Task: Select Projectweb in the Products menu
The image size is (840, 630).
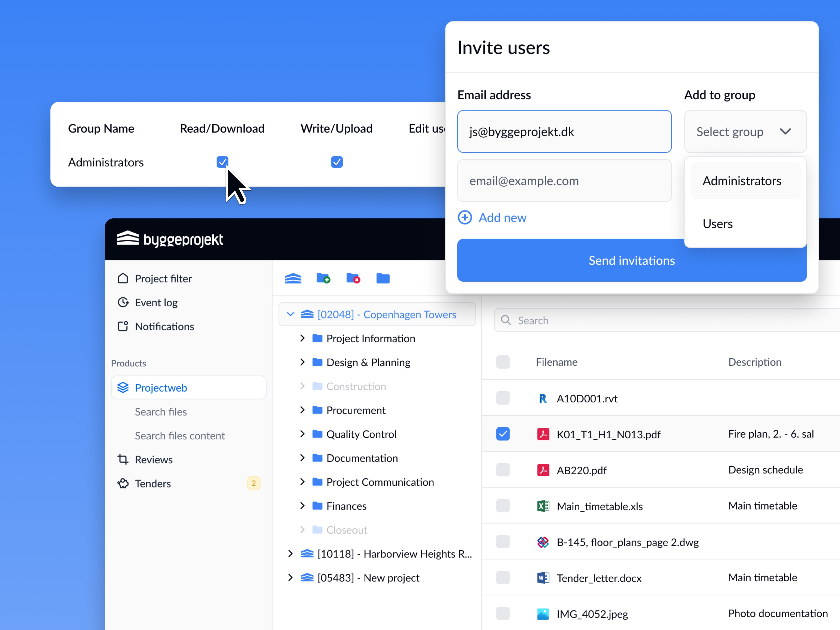Action: pyautogui.click(x=161, y=387)
